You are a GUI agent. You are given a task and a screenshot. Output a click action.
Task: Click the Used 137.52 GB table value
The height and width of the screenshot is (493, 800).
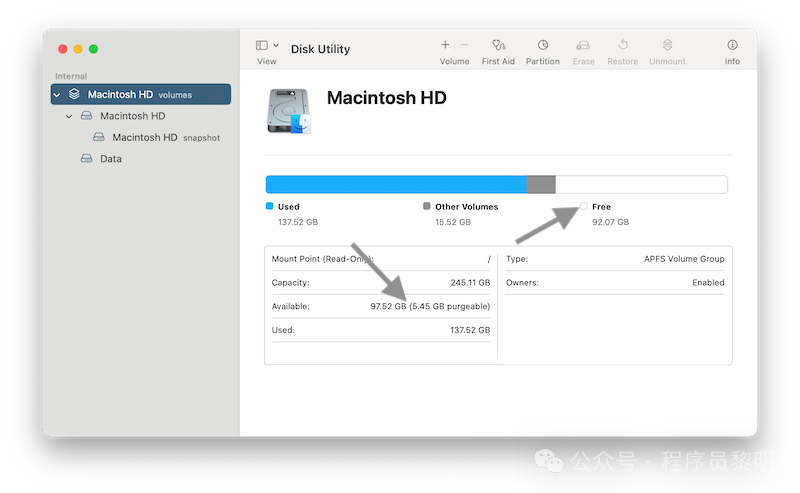(470, 330)
